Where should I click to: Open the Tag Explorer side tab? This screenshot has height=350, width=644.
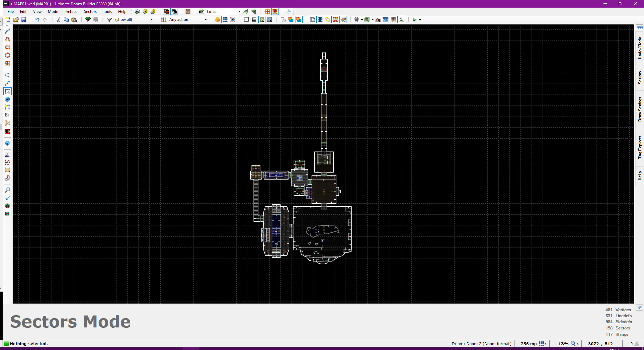coord(640,147)
